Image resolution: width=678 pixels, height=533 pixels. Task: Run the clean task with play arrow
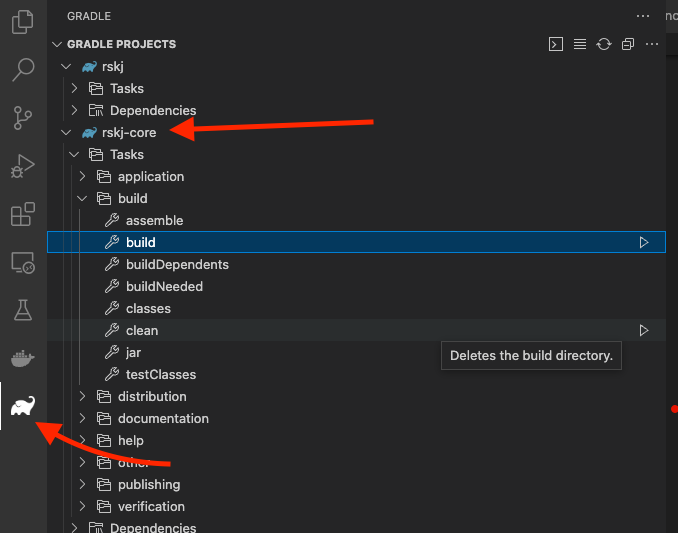point(644,330)
